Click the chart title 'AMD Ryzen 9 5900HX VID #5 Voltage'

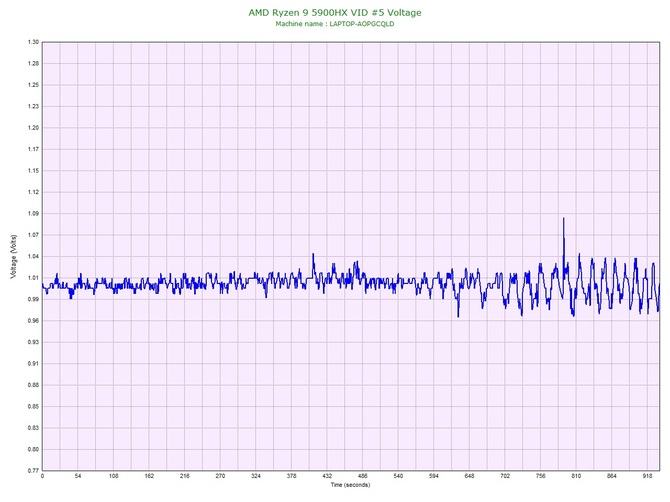335,12
